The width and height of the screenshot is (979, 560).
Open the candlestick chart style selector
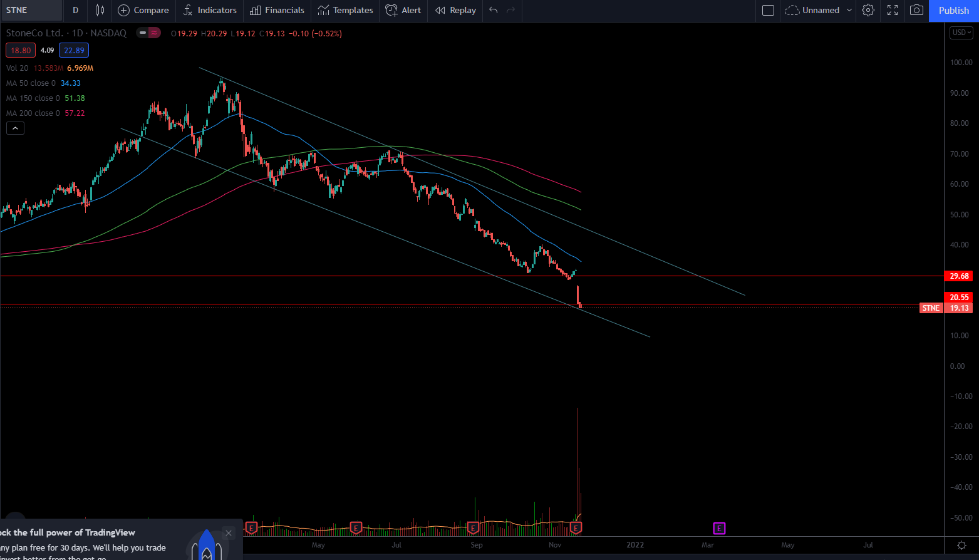(100, 10)
